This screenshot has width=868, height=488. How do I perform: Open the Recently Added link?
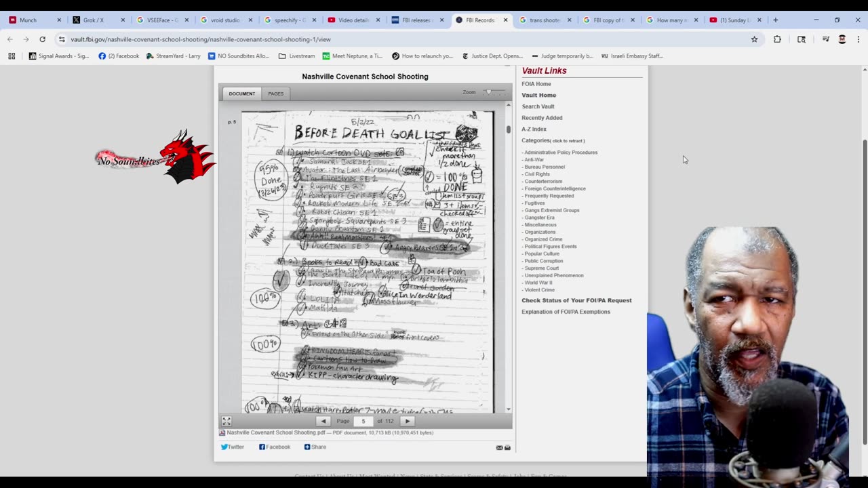pos(542,118)
